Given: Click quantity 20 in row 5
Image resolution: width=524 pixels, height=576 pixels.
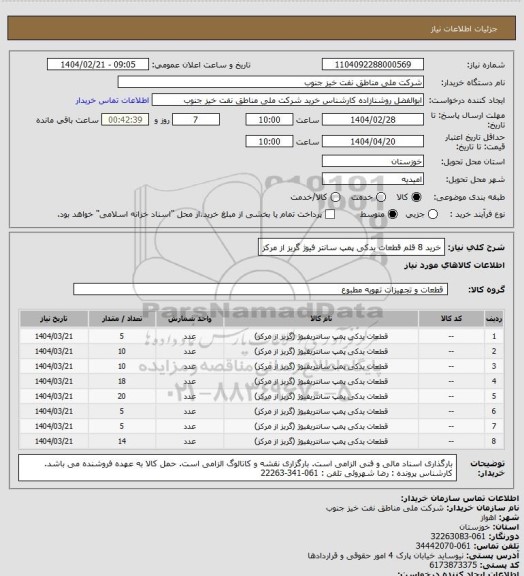Looking at the screenshot, I should (x=122, y=397).
